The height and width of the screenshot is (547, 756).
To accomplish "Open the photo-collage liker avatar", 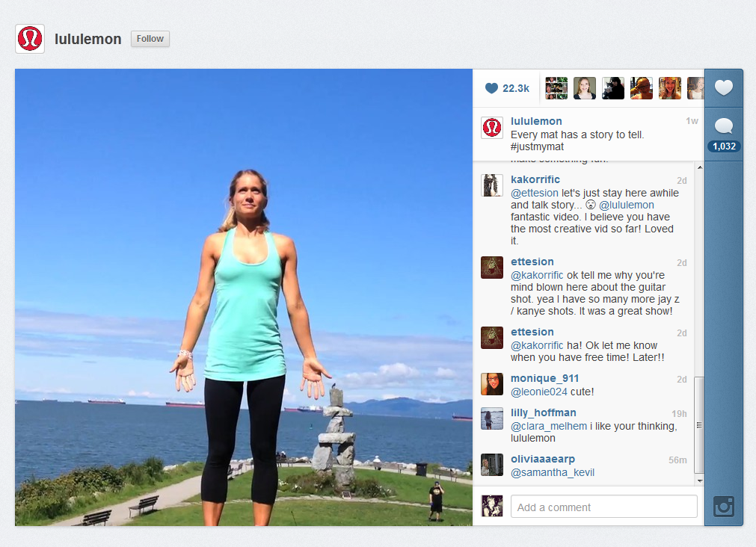I will coord(556,88).
